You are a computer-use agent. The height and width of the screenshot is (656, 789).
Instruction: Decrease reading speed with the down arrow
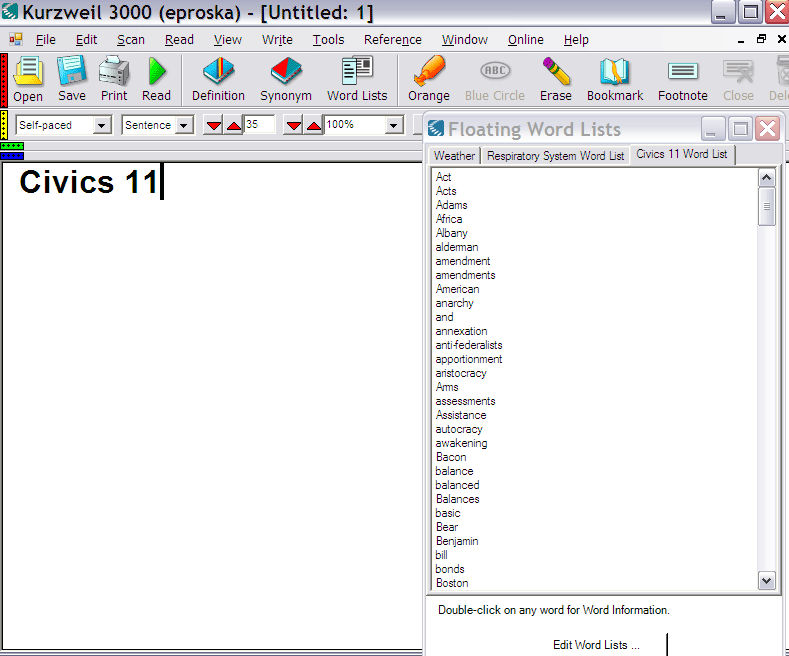[x=214, y=125]
